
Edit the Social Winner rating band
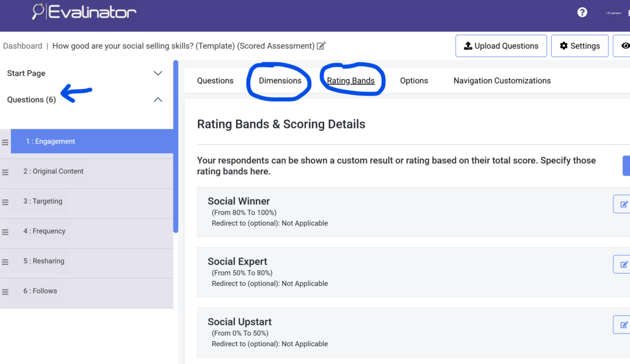click(623, 204)
